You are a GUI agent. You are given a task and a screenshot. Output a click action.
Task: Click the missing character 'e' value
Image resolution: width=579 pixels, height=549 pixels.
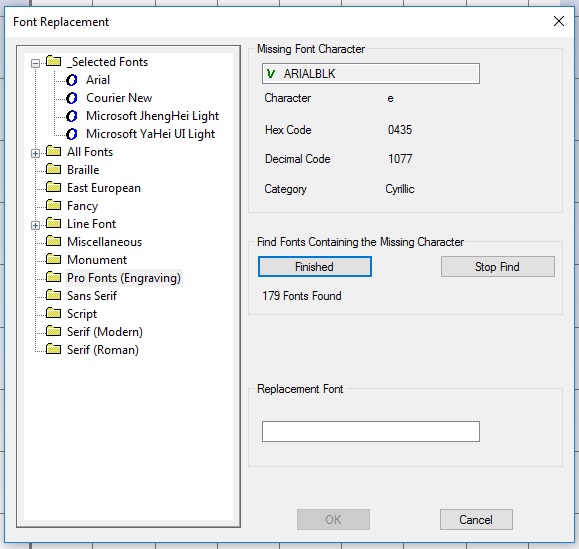(390, 99)
